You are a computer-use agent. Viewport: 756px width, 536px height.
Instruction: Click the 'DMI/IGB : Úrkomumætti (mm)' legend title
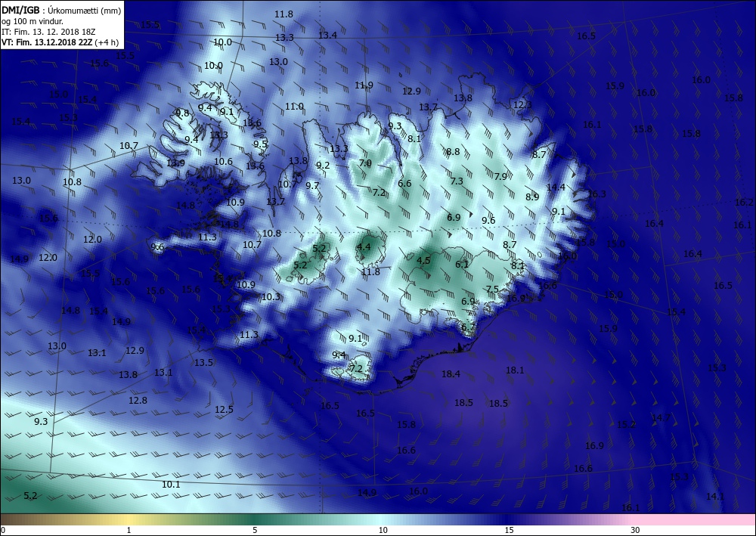tap(61, 10)
